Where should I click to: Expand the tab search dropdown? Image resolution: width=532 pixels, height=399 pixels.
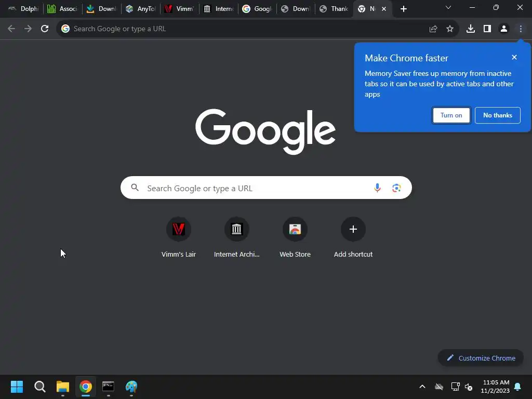[448, 7]
